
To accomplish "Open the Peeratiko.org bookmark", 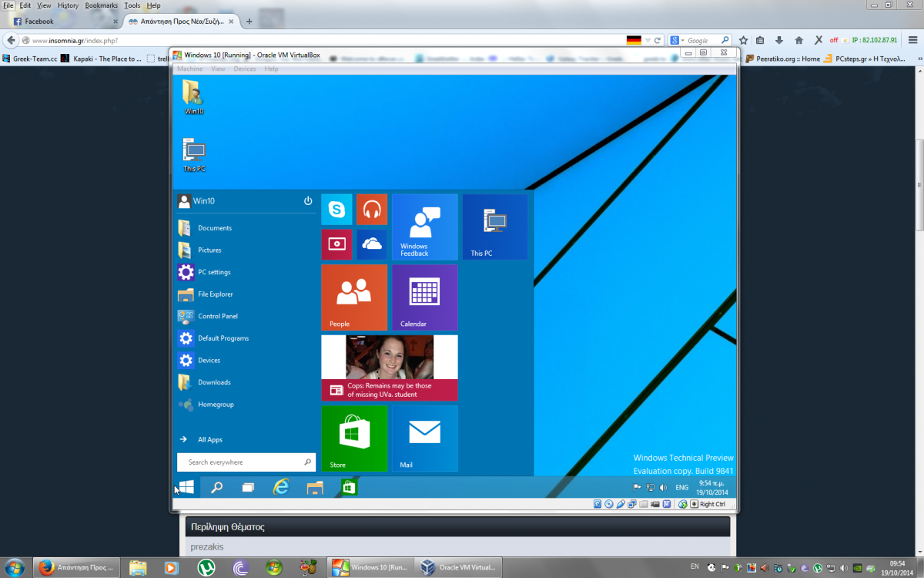I will click(x=782, y=59).
